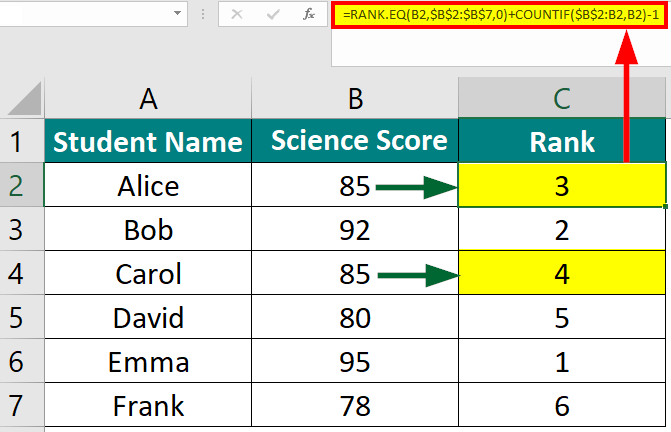The image size is (671, 432).
Task: Select the Alice cell
Action: 148,185
